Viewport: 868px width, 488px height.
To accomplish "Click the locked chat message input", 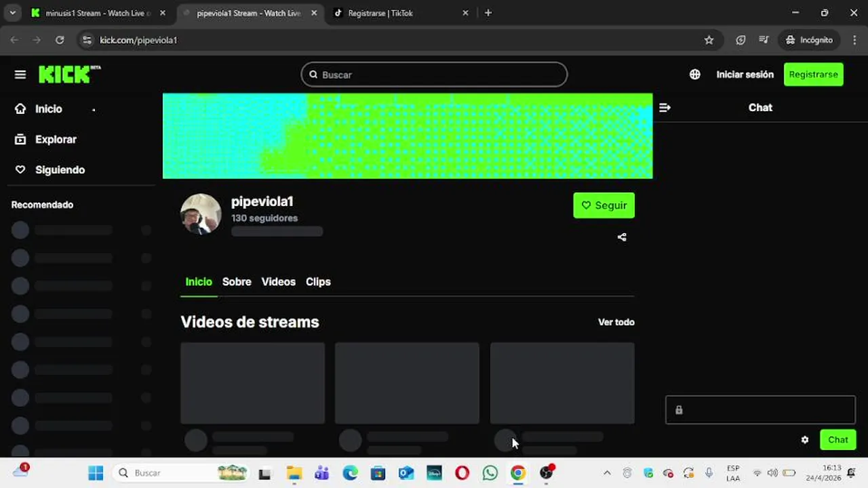I will point(760,410).
